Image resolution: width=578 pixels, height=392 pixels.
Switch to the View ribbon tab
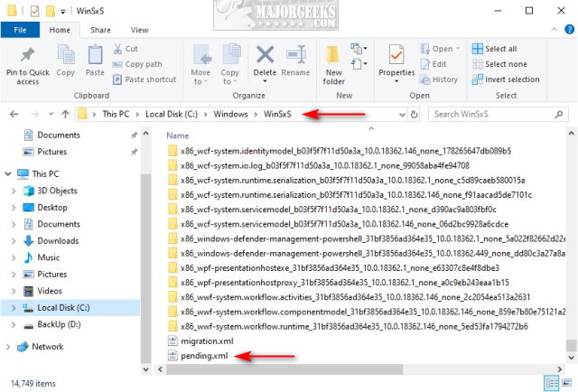tap(139, 30)
